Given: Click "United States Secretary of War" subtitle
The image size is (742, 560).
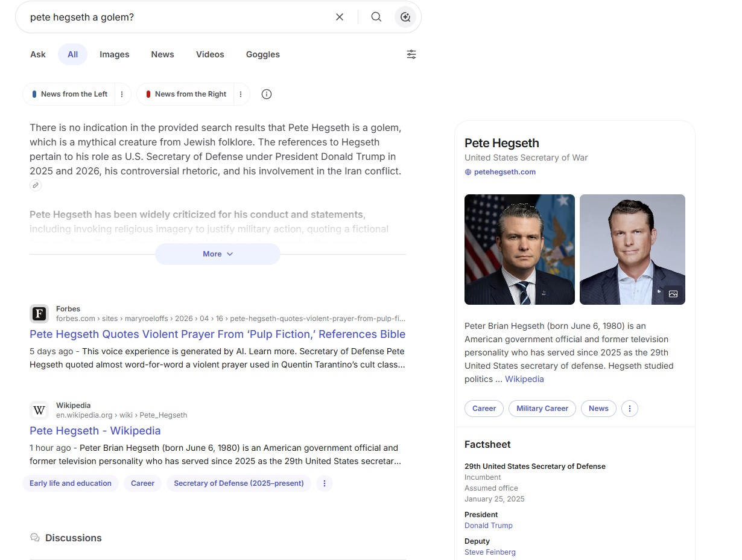Looking at the screenshot, I should (526, 157).
